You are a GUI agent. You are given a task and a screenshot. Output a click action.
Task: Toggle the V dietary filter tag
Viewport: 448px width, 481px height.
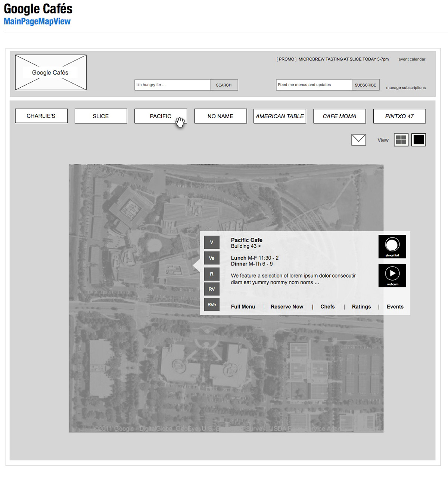[212, 242]
